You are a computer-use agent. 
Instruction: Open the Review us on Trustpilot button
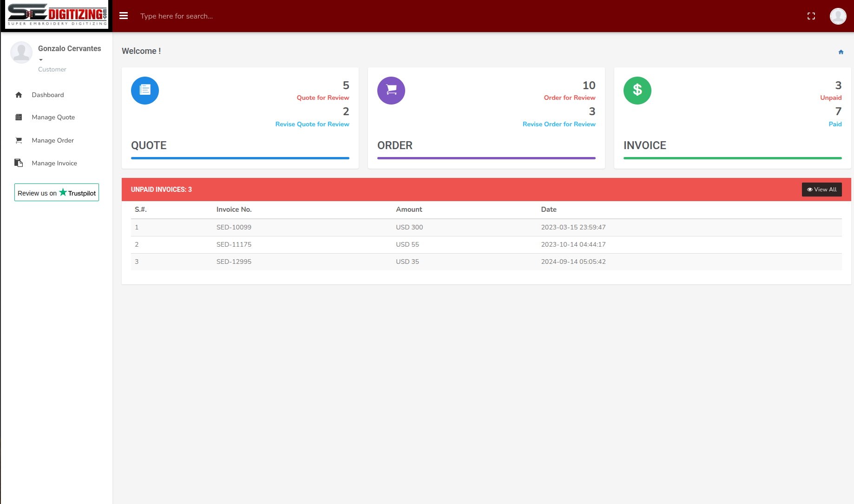pyautogui.click(x=56, y=192)
